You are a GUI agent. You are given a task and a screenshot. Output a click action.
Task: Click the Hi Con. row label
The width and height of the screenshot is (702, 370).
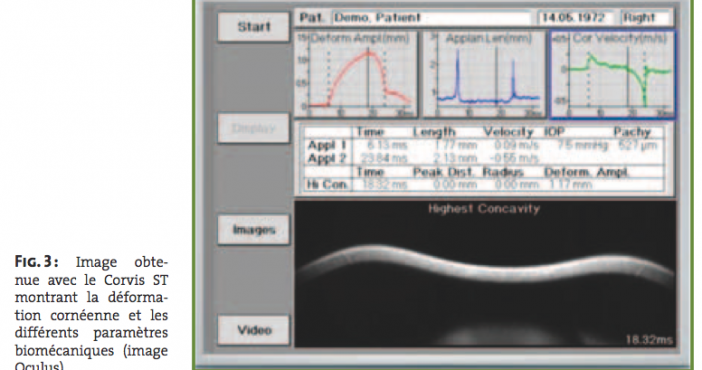coord(327,185)
